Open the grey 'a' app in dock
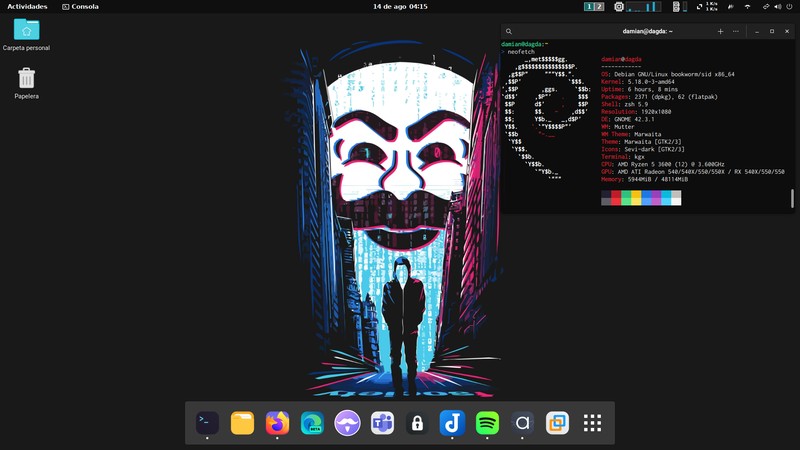Image resolution: width=800 pixels, height=450 pixels. tap(522, 423)
